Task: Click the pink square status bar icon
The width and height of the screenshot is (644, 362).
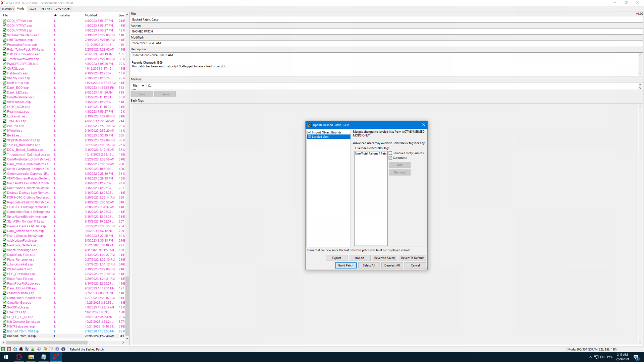Action: [9, 349]
